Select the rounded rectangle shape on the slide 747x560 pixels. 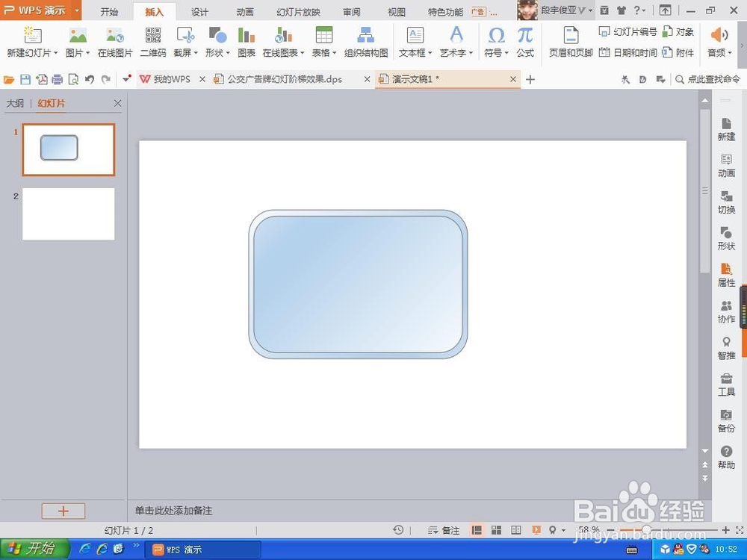(x=358, y=284)
